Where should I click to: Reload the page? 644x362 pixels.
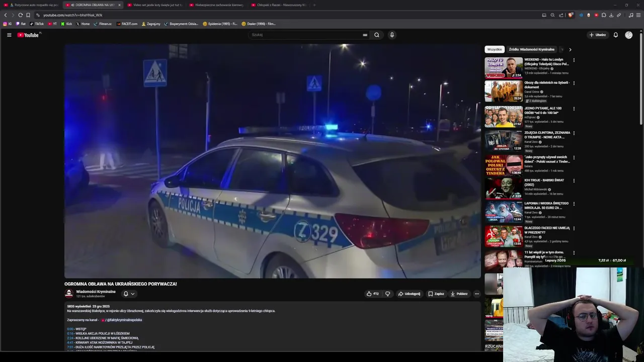click(x=20, y=15)
